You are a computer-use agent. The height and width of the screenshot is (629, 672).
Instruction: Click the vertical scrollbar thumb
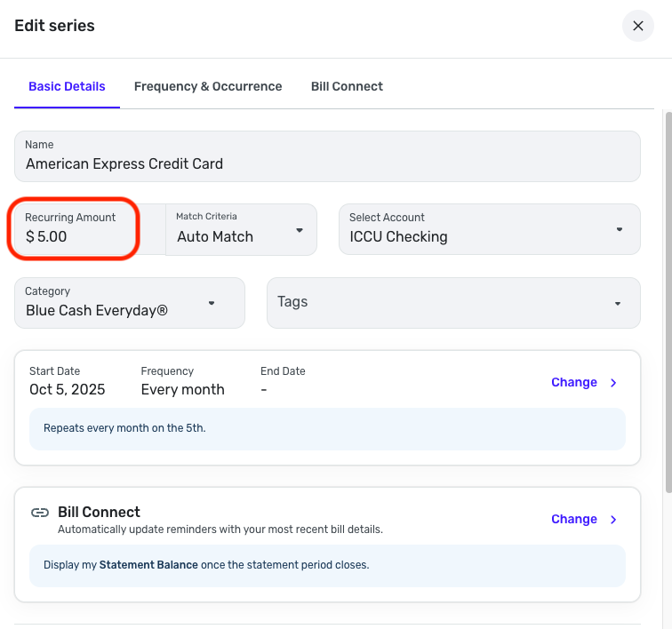pos(668,302)
